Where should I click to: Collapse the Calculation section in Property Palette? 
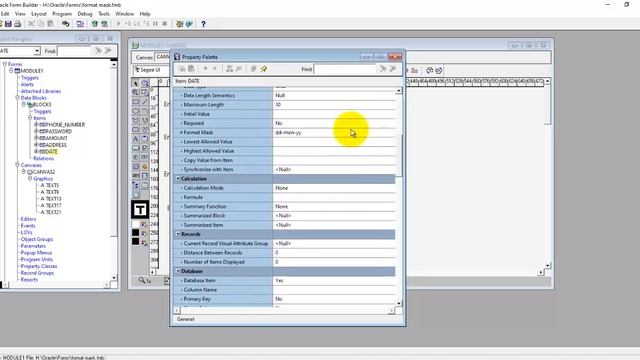178,179
